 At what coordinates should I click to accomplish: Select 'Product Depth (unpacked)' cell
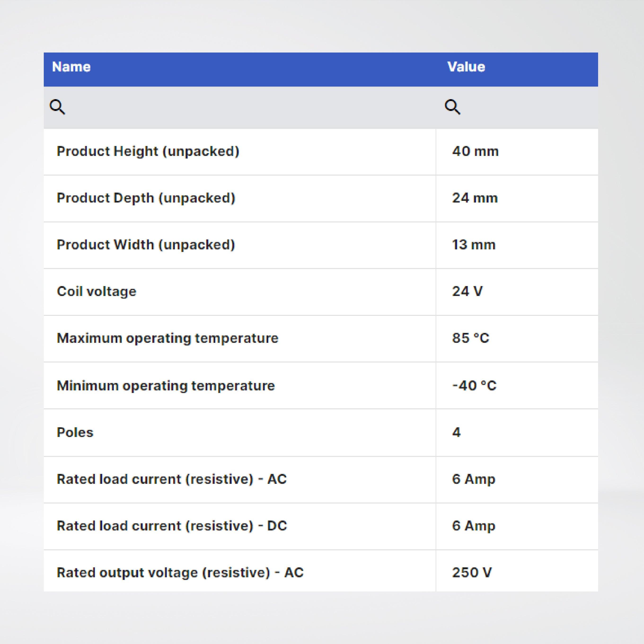click(x=240, y=199)
